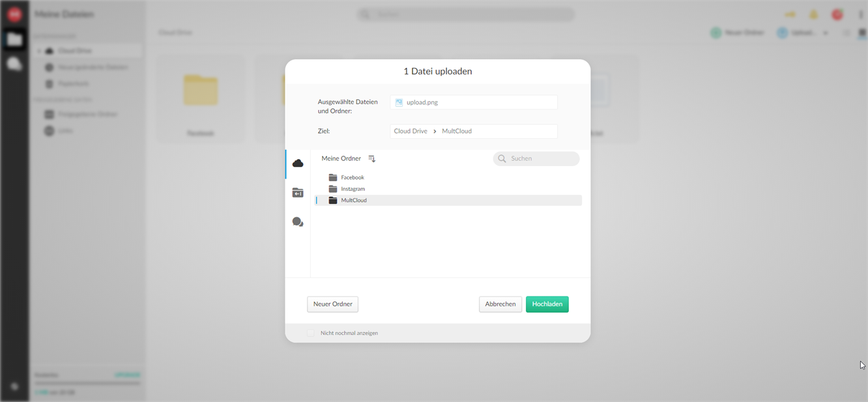Screen dimensions: 868x402
Task: Click the Facebook folder icon
Action: click(333, 177)
